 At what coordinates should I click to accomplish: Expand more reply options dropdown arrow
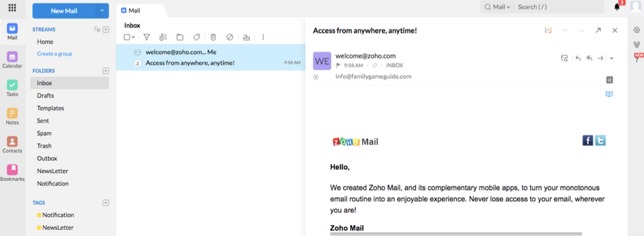pos(612,58)
